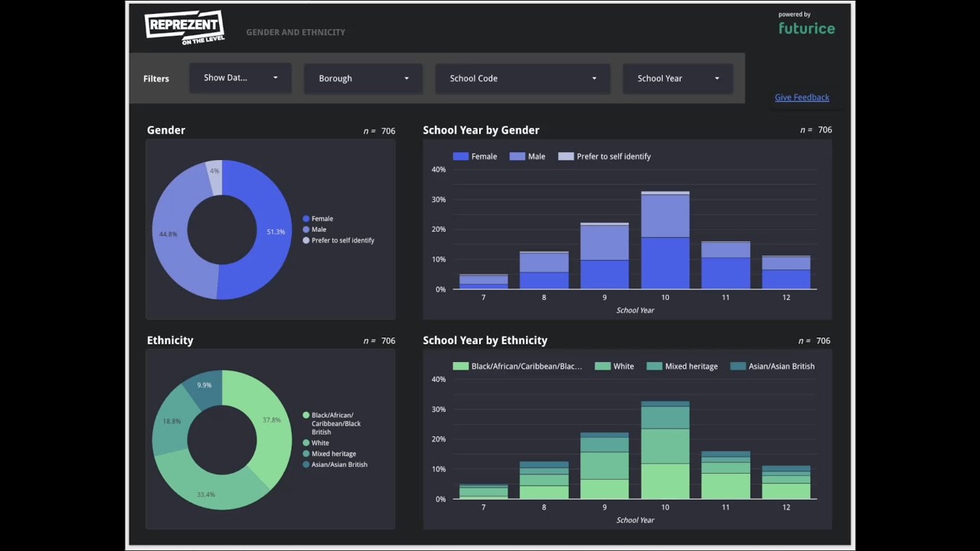Screen dimensions: 980x551
Task: Toggle Prefer to self identify bar legend
Action: click(566, 156)
